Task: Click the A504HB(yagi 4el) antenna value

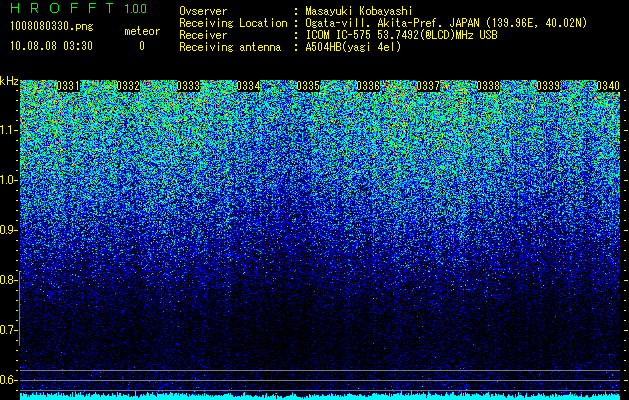Action: 353,47
